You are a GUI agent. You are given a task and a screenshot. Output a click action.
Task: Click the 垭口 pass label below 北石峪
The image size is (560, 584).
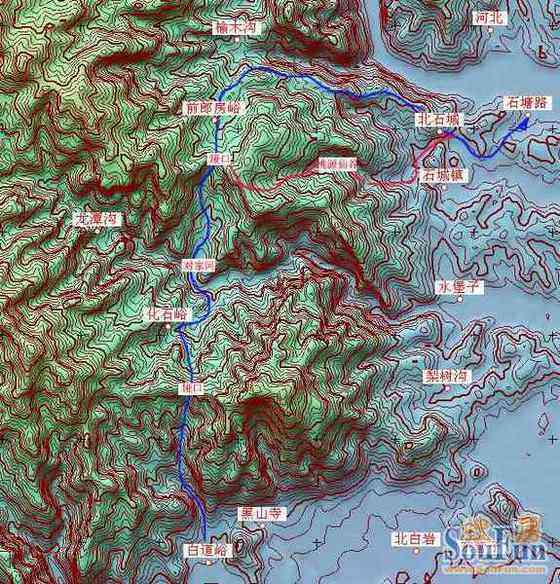coord(191,388)
